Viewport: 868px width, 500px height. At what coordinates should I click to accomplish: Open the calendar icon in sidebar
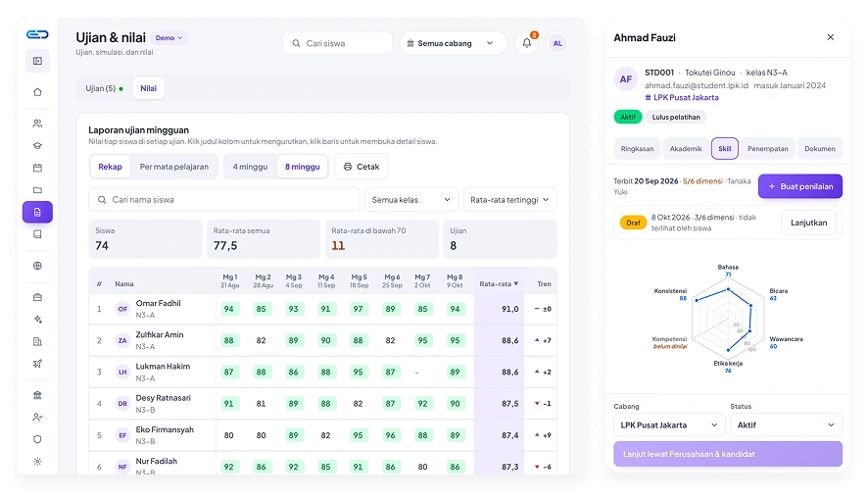[x=37, y=168]
